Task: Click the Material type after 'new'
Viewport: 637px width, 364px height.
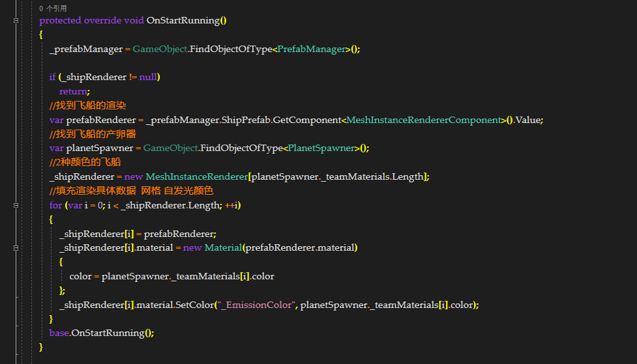Action: coord(223,248)
